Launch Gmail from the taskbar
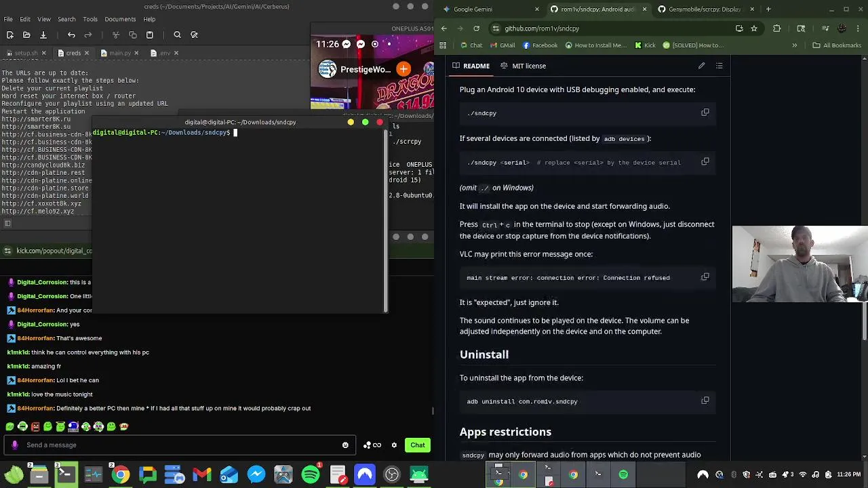Screen dimensions: 868x488 pyautogui.click(x=202, y=474)
